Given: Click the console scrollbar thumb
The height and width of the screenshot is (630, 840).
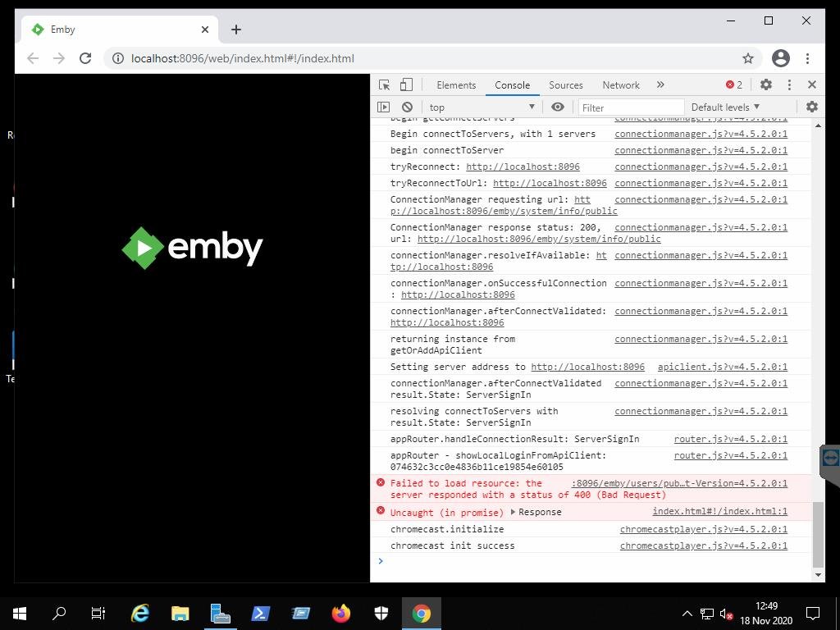Looking at the screenshot, I should coord(818,534).
